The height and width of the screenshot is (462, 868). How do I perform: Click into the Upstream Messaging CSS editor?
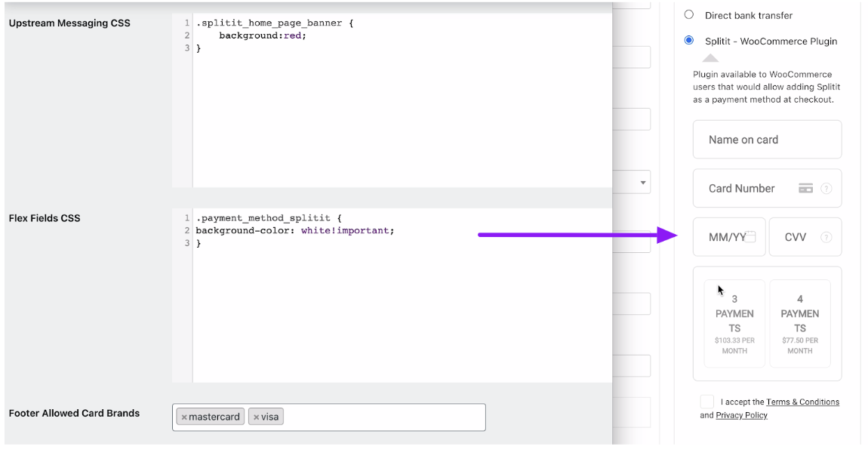coord(392,100)
